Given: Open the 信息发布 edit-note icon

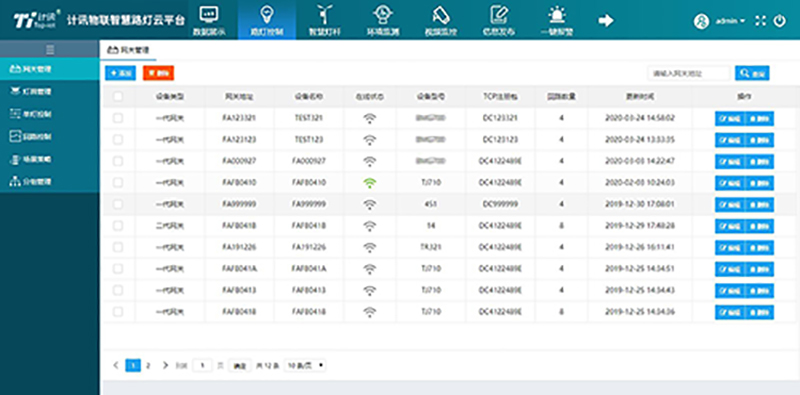Looking at the screenshot, I should tap(498, 14).
